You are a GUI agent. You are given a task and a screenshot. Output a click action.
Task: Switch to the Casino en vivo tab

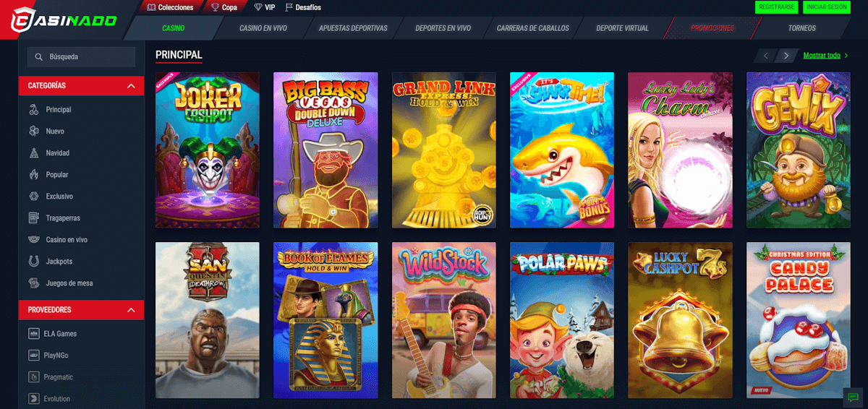click(x=262, y=28)
